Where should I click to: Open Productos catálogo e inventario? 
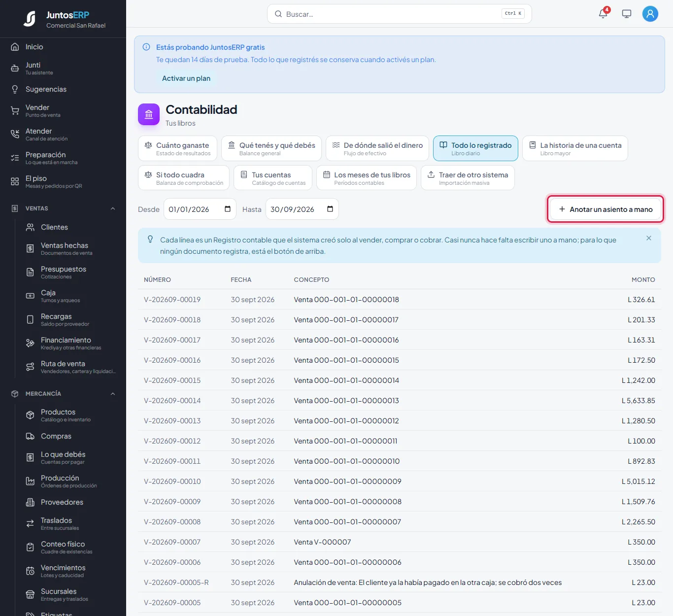70,415
